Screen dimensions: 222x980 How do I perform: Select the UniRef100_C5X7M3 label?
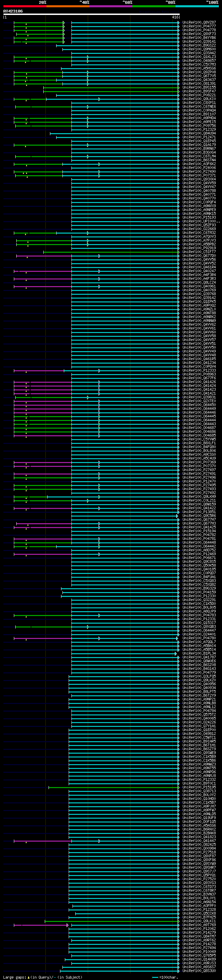point(199,65)
